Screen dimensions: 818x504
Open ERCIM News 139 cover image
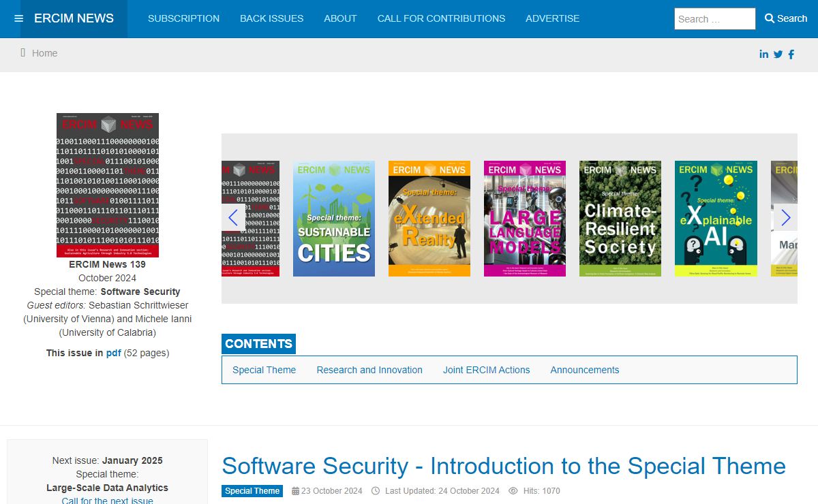pyautogui.click(x=108, y=185)
